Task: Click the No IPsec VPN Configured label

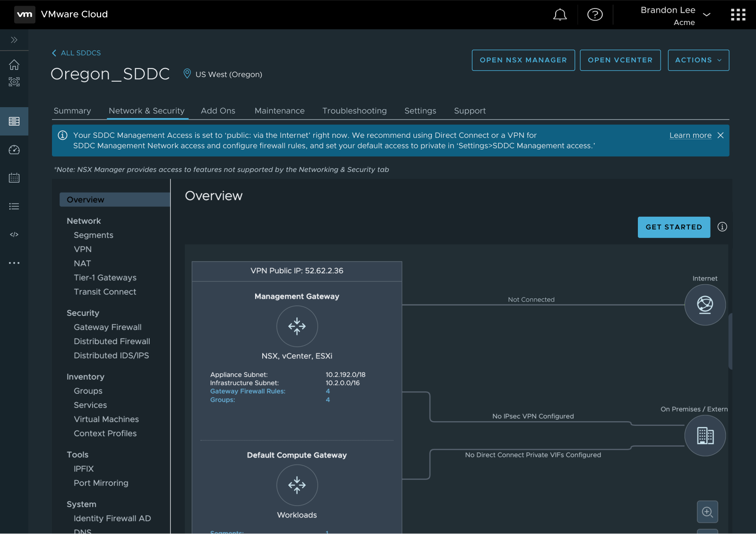Action: coord(533,416)
